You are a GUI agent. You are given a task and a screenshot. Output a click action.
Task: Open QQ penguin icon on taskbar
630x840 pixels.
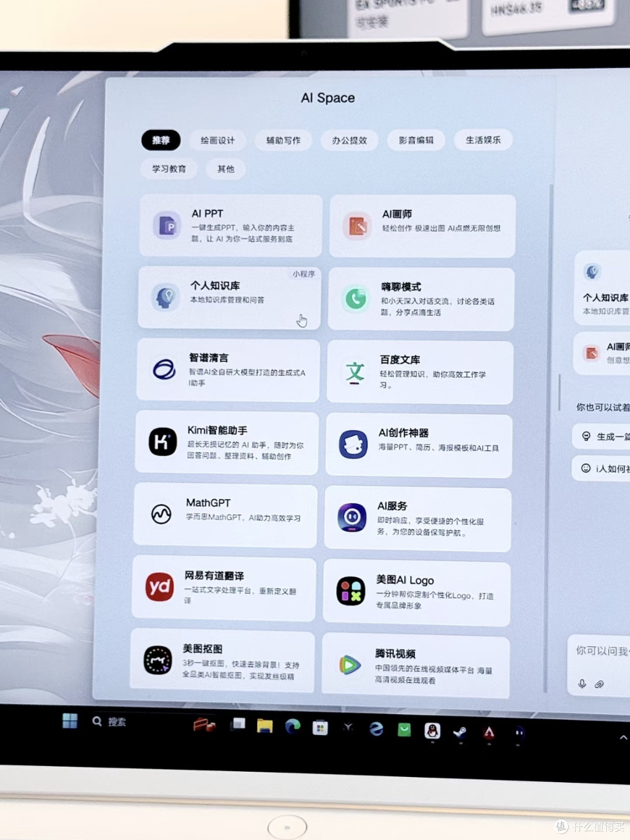pos(432,731)
